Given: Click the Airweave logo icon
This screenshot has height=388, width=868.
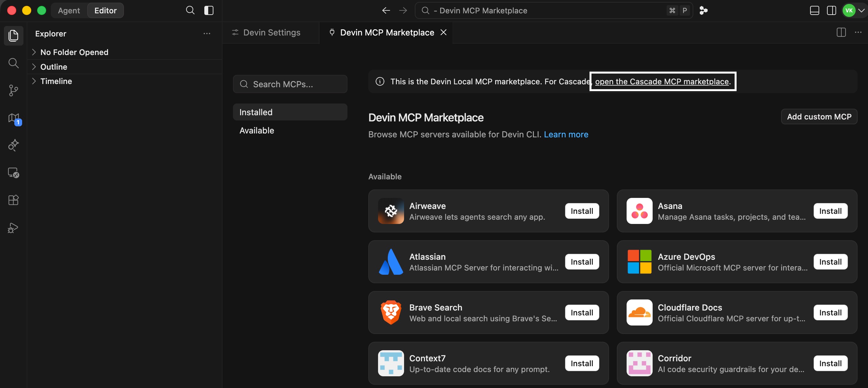Looking at the screenshot, I should point(391,211).
